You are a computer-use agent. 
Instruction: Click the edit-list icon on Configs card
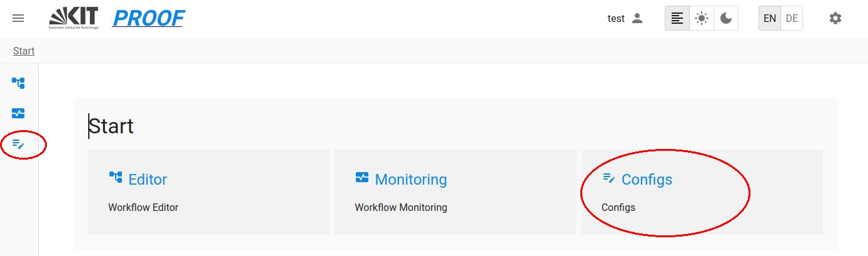click(x=609, y=178)
